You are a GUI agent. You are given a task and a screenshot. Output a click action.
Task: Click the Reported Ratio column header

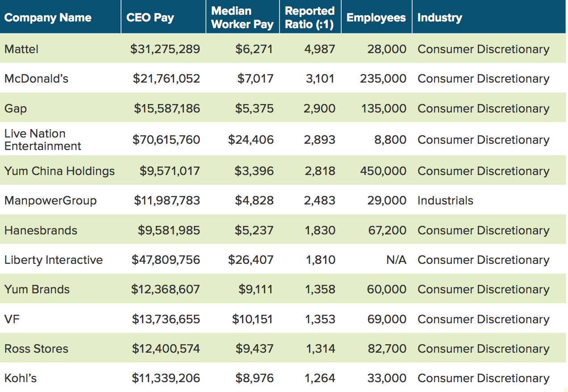coord(309,18)
